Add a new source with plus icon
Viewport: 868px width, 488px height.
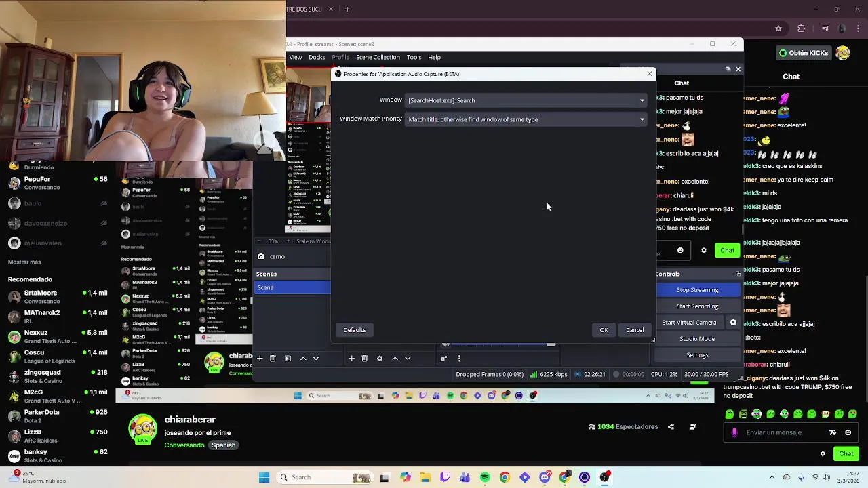351,358
